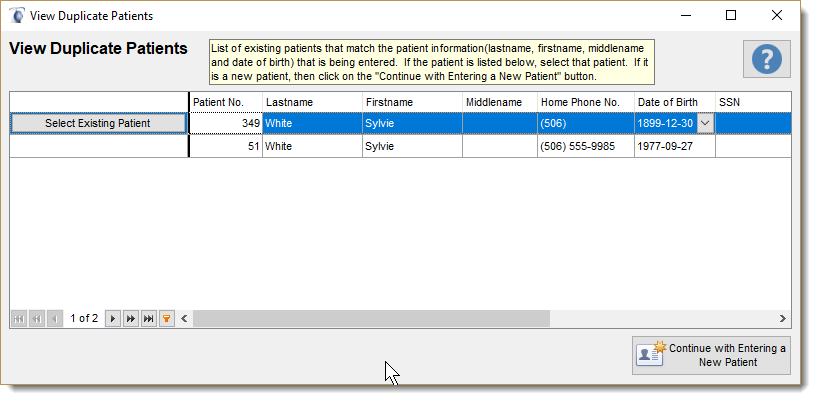Click Select Existing Patient button
816x400 pixels.
tap(98, 123)
